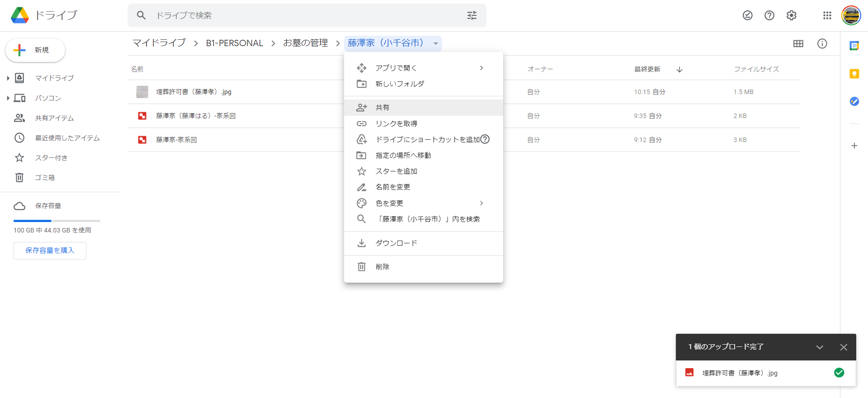Screen dimensions: 868x398
Task: Select 新しいフォルダ menu item
Action: [x=424, y=84]
